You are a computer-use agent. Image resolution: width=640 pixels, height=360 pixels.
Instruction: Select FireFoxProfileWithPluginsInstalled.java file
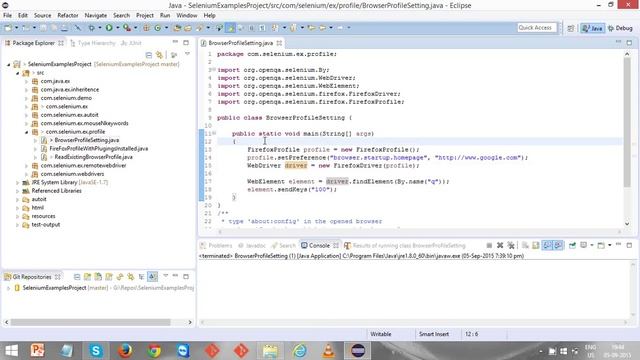coord(99,149)
